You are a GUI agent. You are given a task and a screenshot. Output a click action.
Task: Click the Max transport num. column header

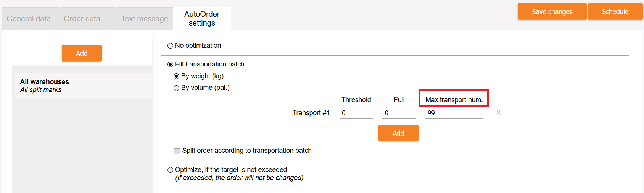(x=454, y=100)
